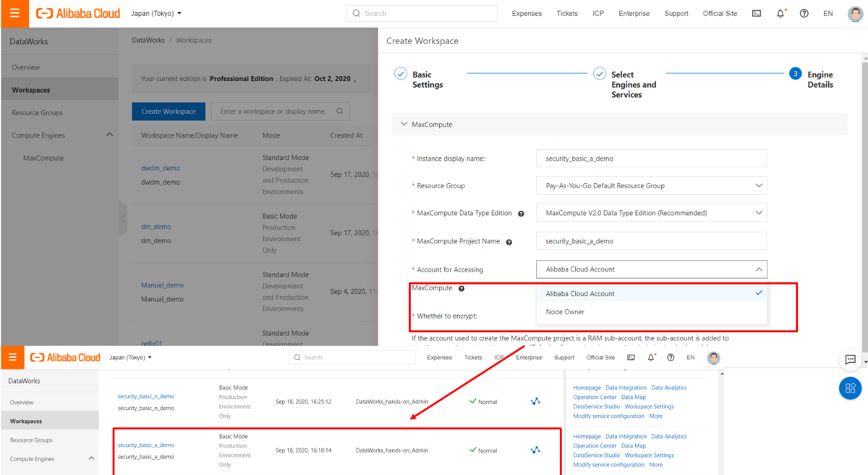Open the hamburger menu in the upper console

coord(14,13)
